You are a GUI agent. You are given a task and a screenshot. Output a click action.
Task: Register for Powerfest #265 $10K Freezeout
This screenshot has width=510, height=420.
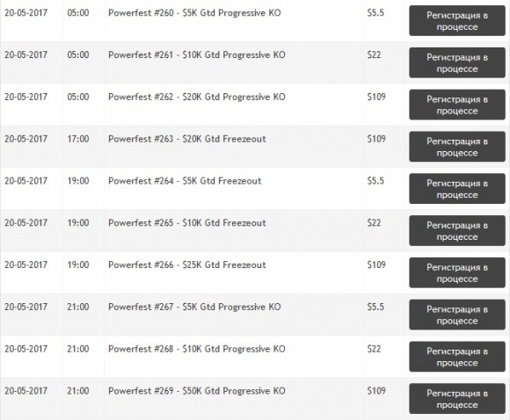click(457, 230)
